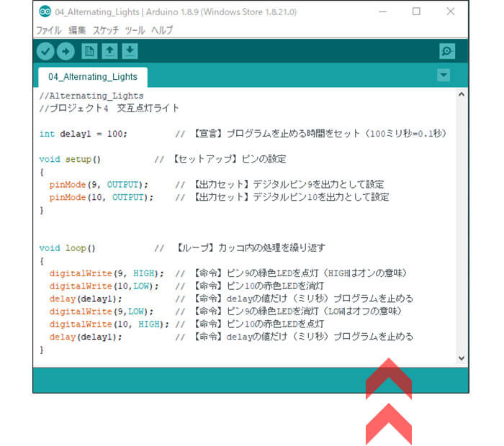Image resolution: width=504 pixels, height=446 pixels.
Task: Click 'digitalWrite(10,LOW);' code
Action: tap(104, 286)
